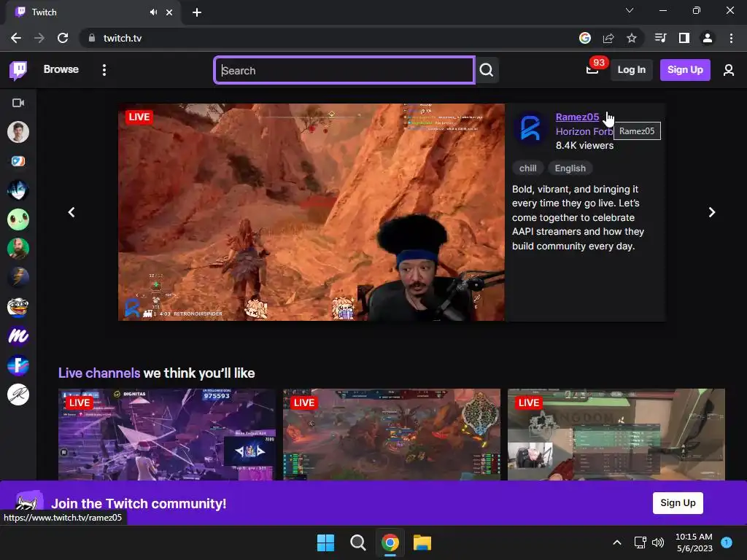The image size is (747, 560).
Task: Open the sidebar channel with Pepe frog avatar
Action: [x=18, y=307]
